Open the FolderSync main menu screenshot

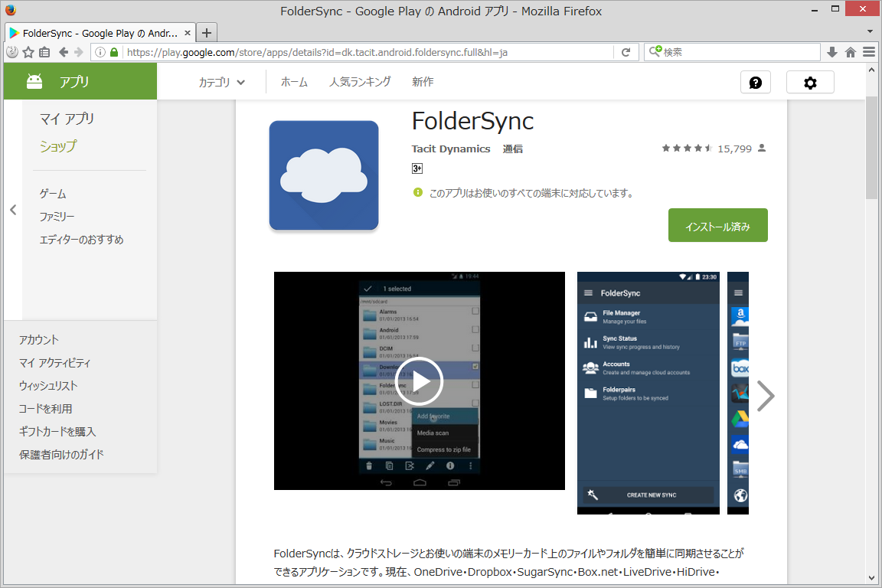648,393
